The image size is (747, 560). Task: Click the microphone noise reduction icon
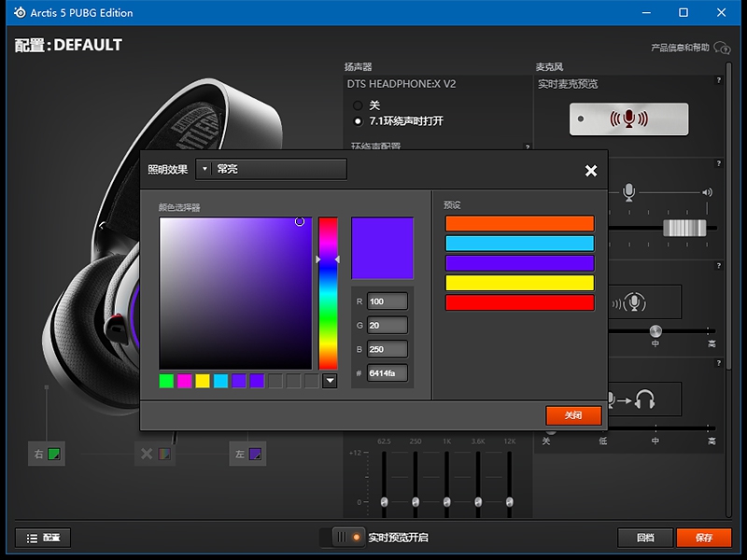(x=629, y=302)
